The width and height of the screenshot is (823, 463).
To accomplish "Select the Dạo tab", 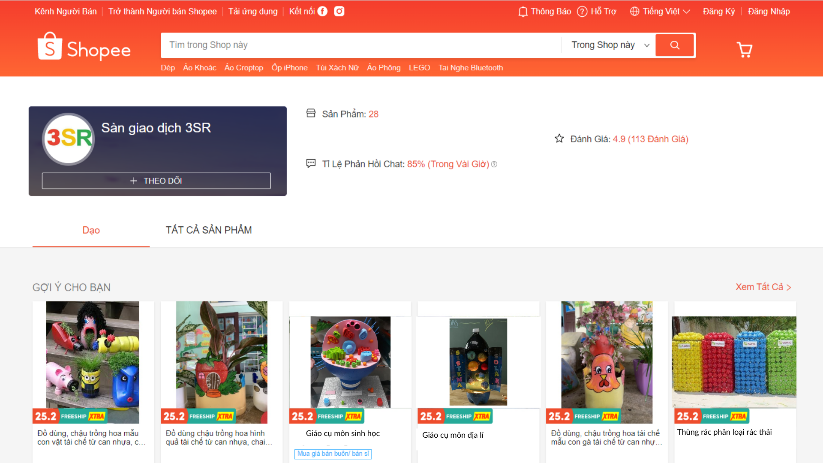I will pos(91,230).
